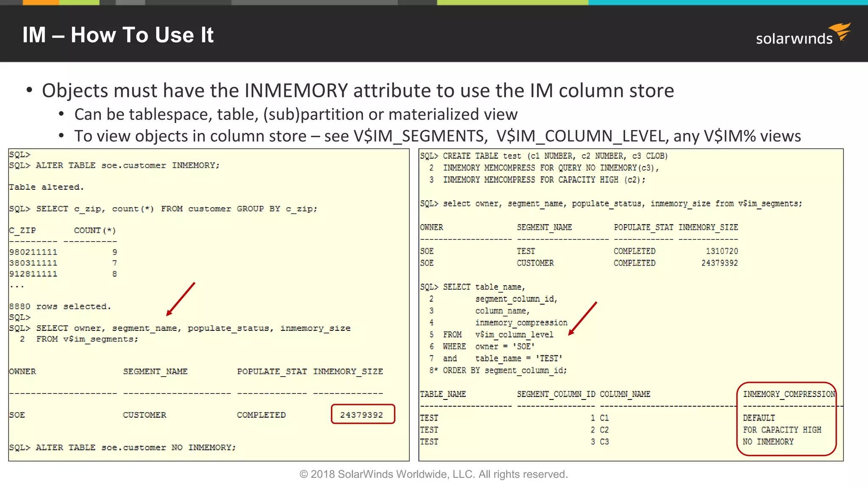Click the 'ALTER TABLE soe.customer INMEMORY;' statement
Viewport: 868px width, 488px height.
(x=128, y=165)
